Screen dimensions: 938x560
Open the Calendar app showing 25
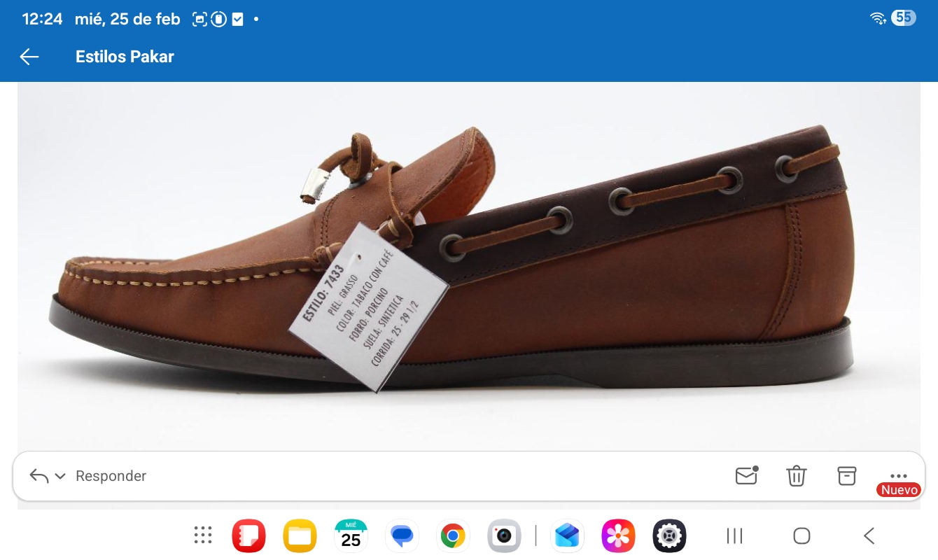point(351,536)
